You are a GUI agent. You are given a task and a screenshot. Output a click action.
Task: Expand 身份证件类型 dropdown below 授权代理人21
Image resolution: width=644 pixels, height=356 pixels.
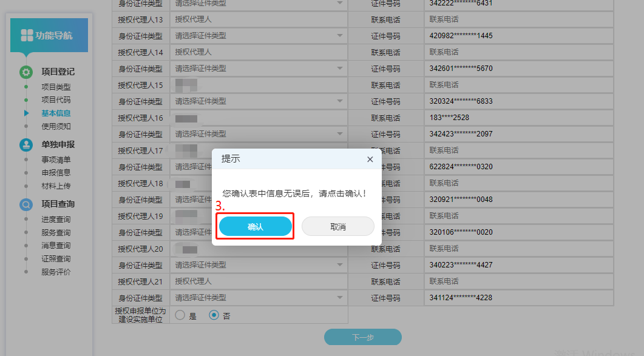click(259, 298)
